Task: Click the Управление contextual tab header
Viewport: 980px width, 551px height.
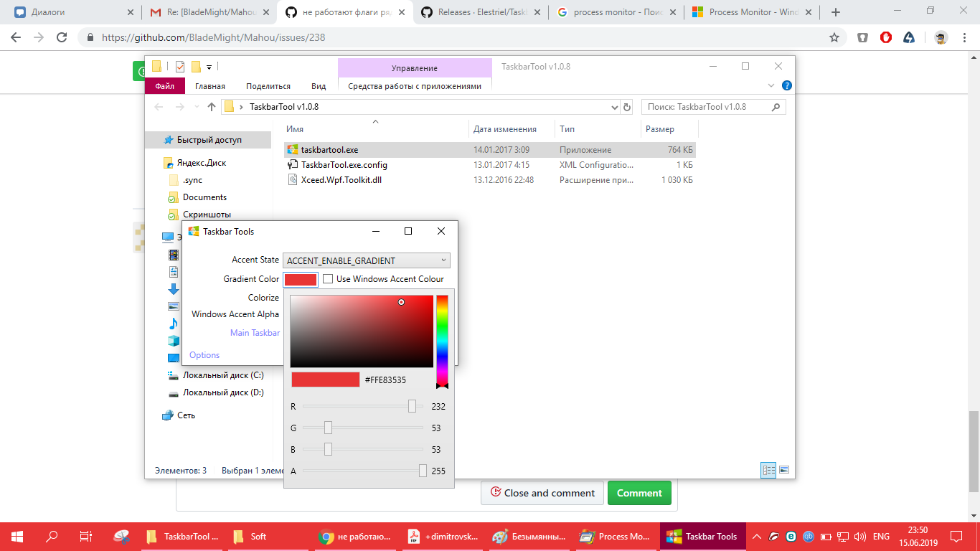Action: coord(415,67)
